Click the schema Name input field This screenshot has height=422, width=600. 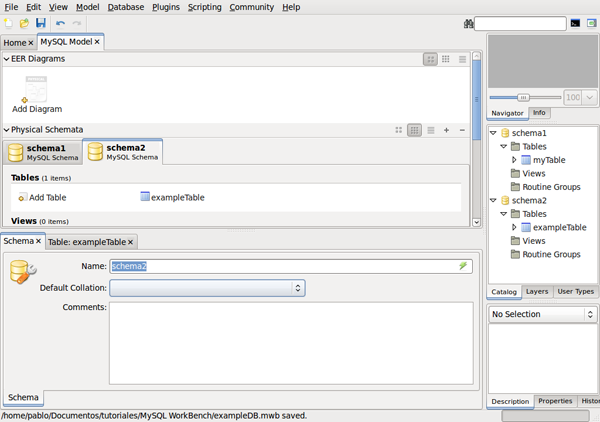[x=291, y=266]
